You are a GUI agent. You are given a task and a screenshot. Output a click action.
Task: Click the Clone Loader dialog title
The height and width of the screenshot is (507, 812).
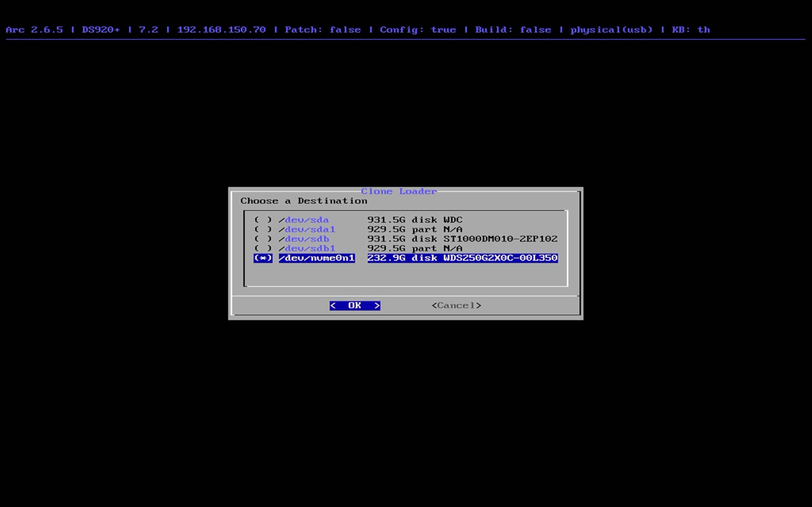399,192
